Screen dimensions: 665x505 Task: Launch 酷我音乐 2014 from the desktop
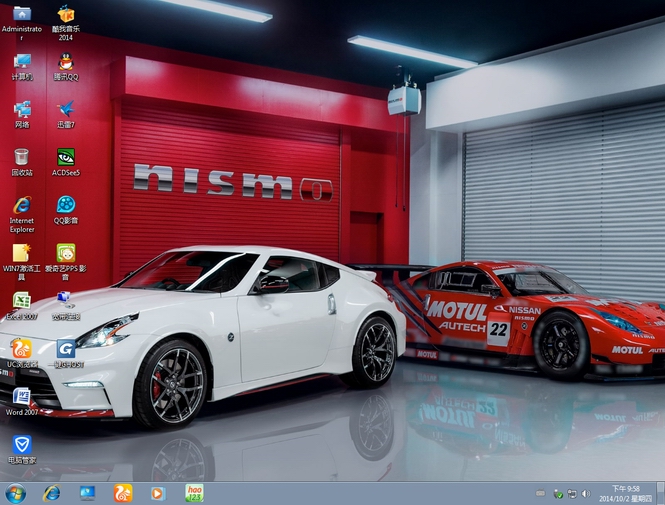(66, 22)
